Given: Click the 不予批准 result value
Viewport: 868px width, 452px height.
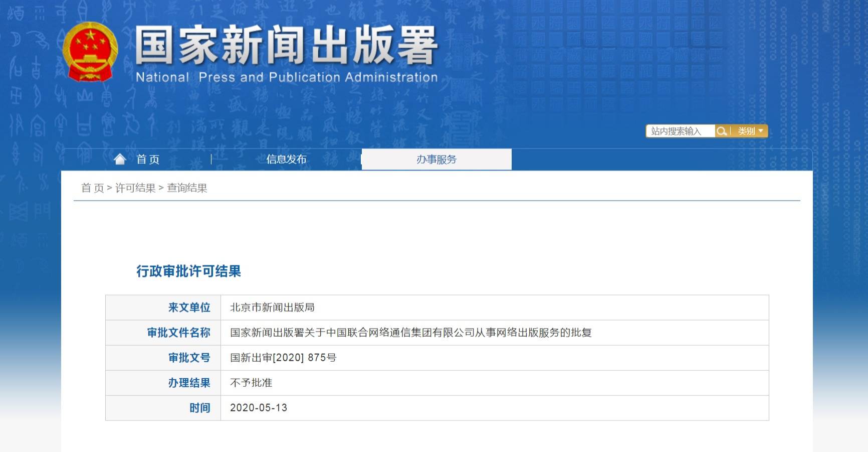Looking at the screenshot, I should click(x=251, y=383).
